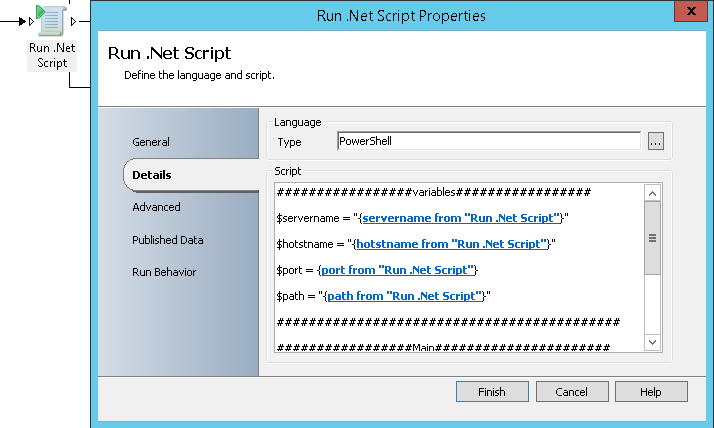714x428 pixels.
Task: Open the language type browse ellipsis button
Action: 656,142
